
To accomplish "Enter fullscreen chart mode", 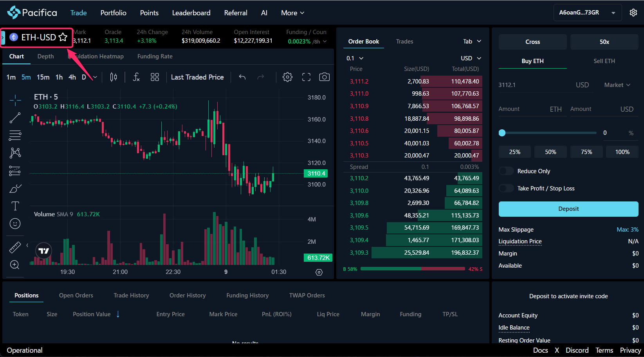I will pos(306,77).
